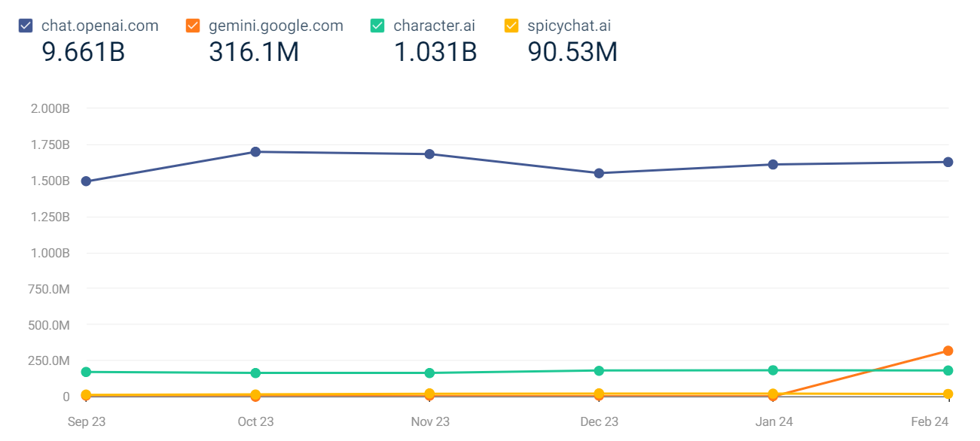Click the 1.750B y-axis label
Viewport: 980px width, 441px height.
(50, 144)
